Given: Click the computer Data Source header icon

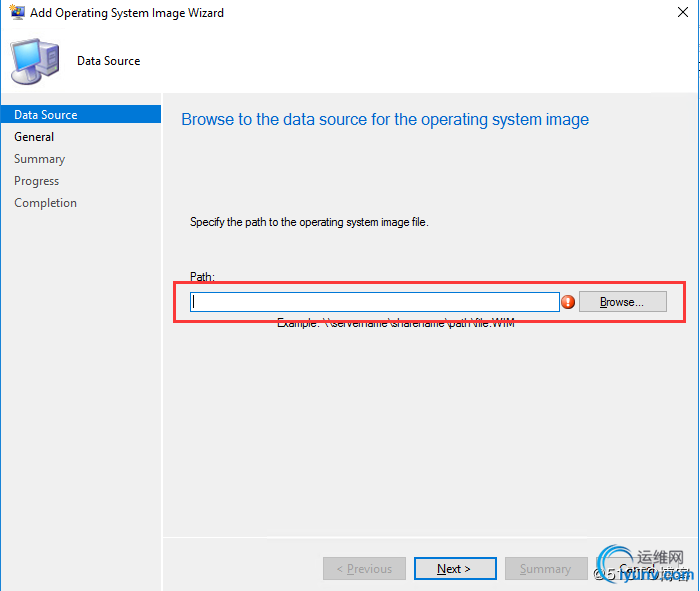Looking at the screenshot, I should click(35, 62).
